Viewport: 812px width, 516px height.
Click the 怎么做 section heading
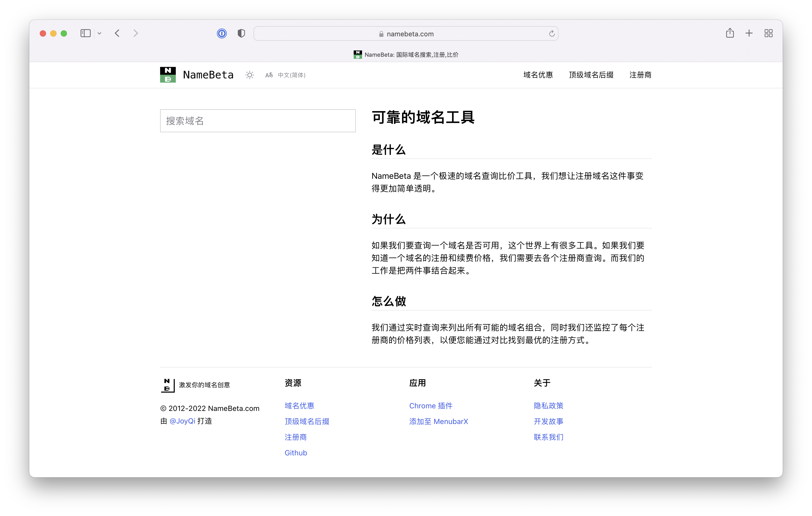pos(389,301)
